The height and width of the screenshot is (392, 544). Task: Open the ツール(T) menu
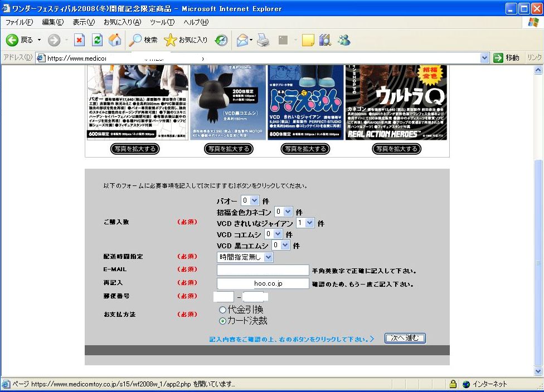[162, 22]
